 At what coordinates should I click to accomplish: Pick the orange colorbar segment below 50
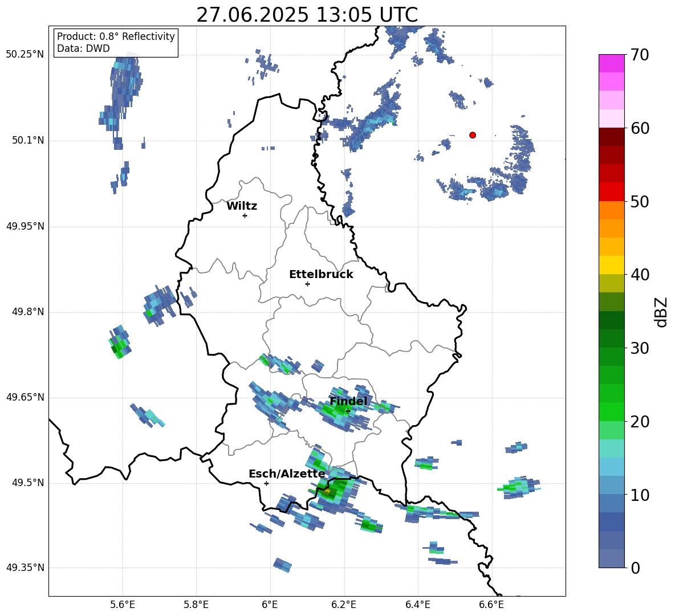point(611,210)
